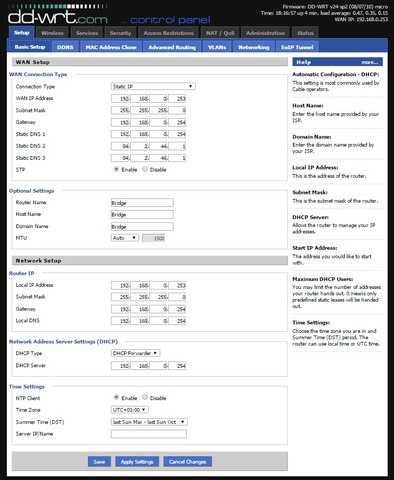Open the Time Zone dropdown
The image size is (394, 480).
(x=130, y=410)
